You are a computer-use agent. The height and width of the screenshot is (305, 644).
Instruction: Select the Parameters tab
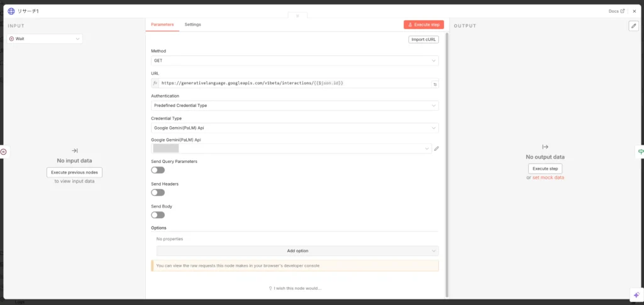pyautogui.click(x=162, y=25)
